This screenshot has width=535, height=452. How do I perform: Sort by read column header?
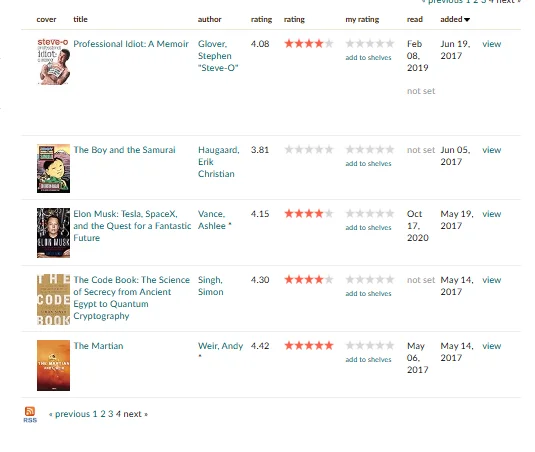click(415, 19)
